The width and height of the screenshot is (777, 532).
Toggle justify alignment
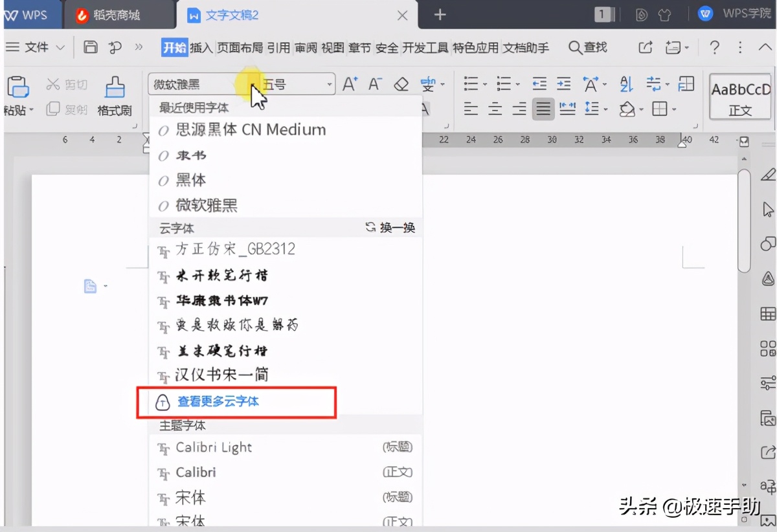coord(543,109)
